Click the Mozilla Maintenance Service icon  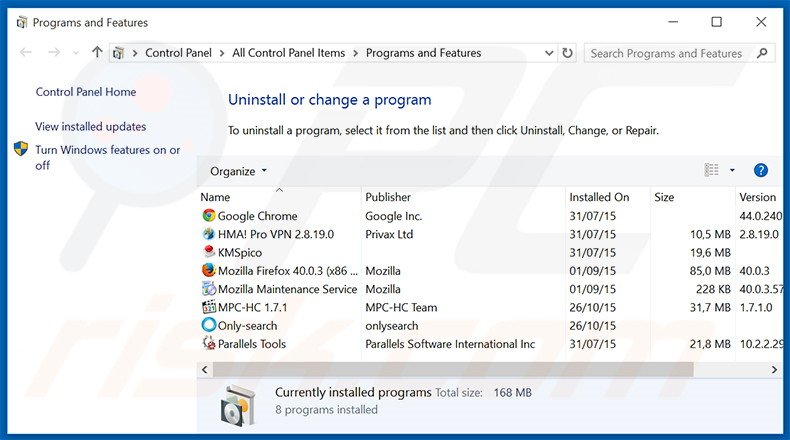click(209, 289)
